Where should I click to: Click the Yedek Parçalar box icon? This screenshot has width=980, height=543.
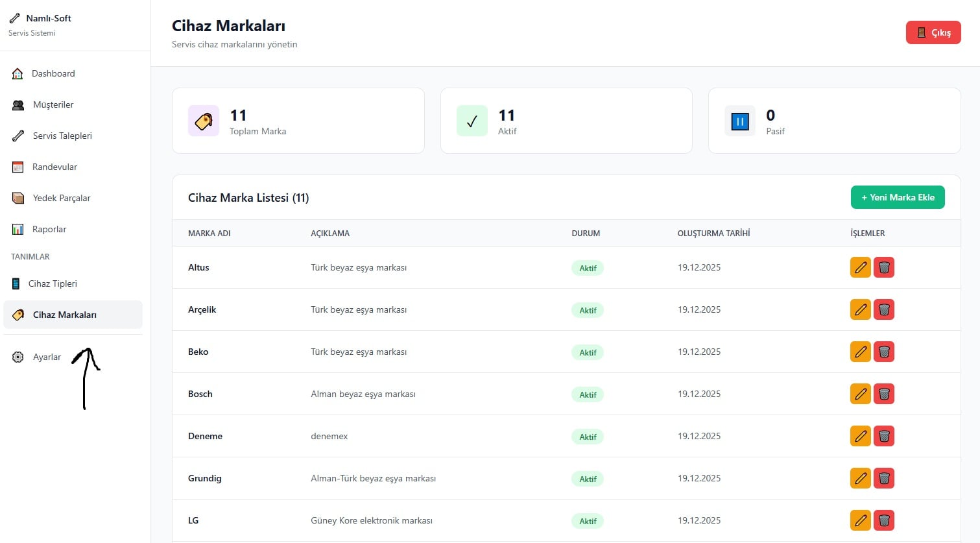[x=18, y=198]
